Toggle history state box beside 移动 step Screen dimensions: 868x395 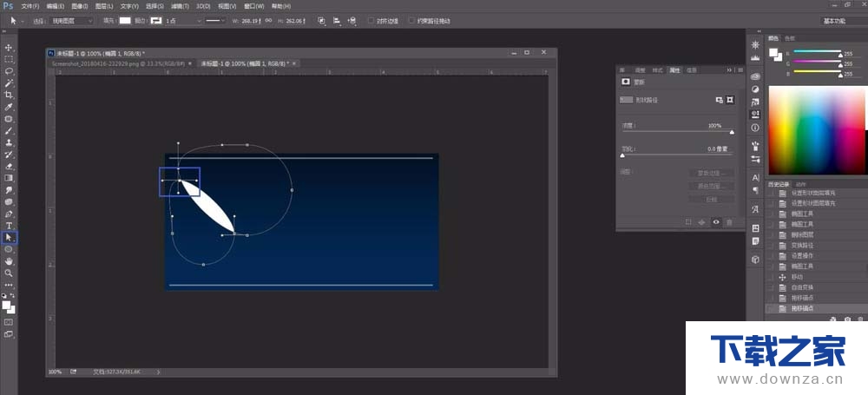pos(769,277)
